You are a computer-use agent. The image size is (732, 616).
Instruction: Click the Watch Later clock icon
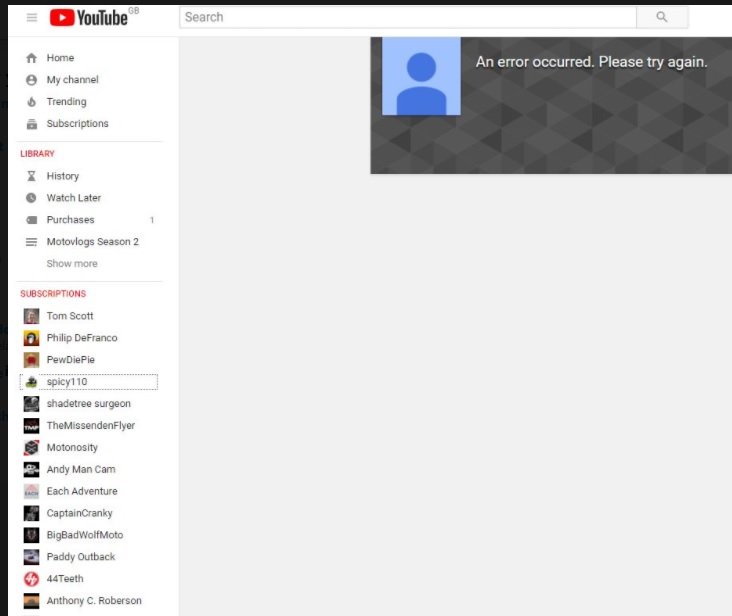pos(31,198)
